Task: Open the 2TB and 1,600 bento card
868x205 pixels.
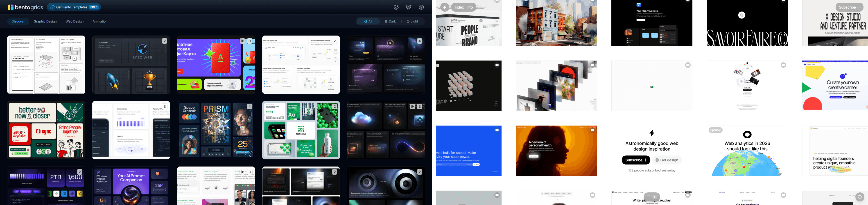Action: pyautogui.click(x=46, y=186)
